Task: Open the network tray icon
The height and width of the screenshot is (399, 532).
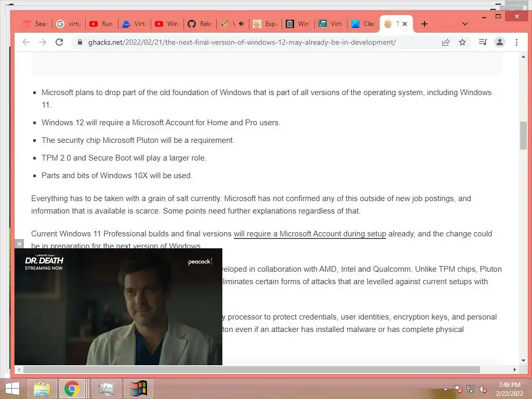Action: [471, 389]
